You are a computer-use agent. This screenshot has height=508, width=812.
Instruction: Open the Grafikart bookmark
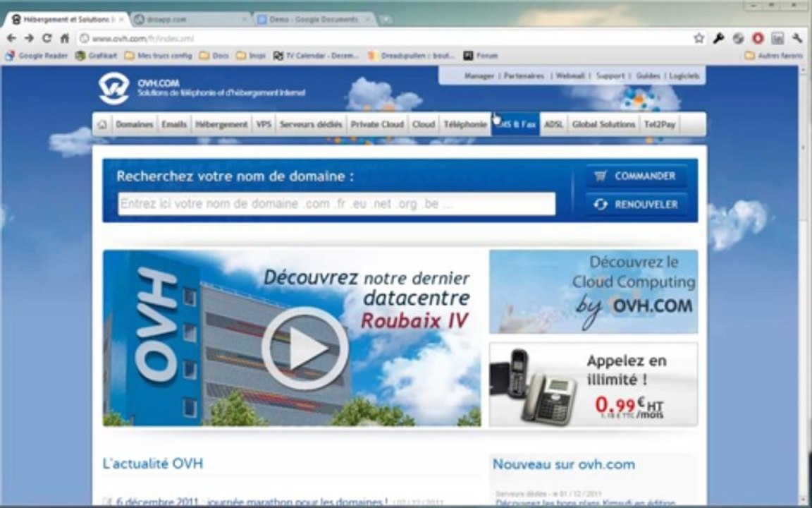[97, 56]
